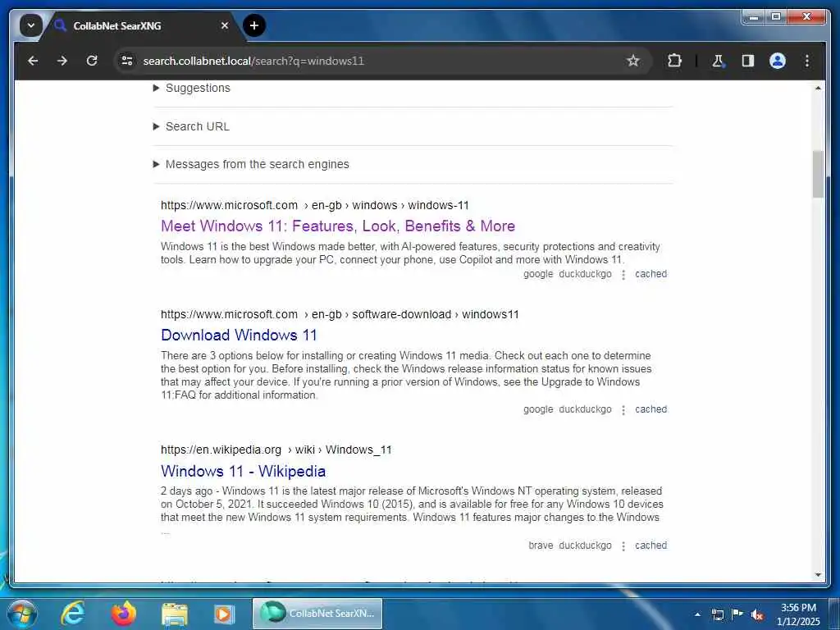
Task: Toggle the browser side panel
Action: 748,61
